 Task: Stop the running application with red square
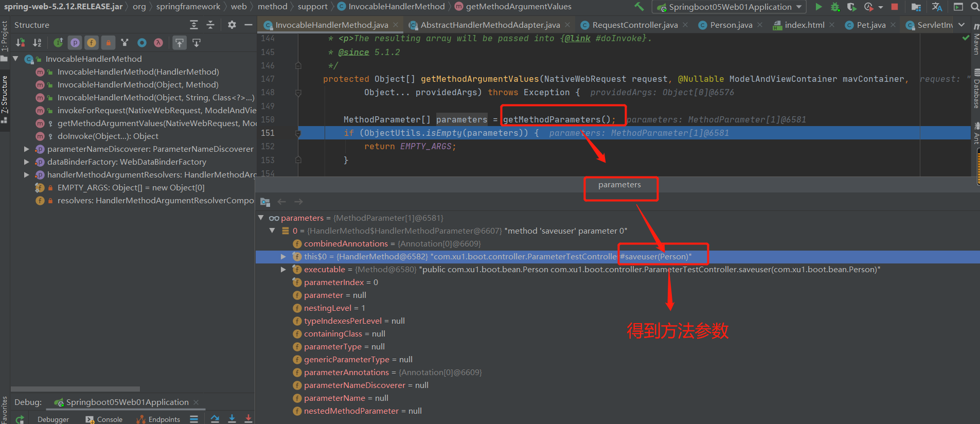895,7
